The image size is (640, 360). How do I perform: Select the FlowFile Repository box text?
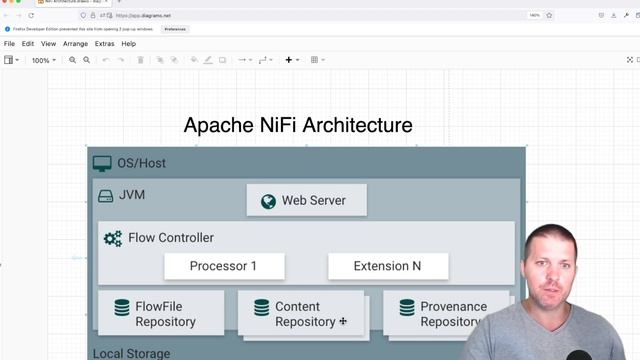click(165, 314)
